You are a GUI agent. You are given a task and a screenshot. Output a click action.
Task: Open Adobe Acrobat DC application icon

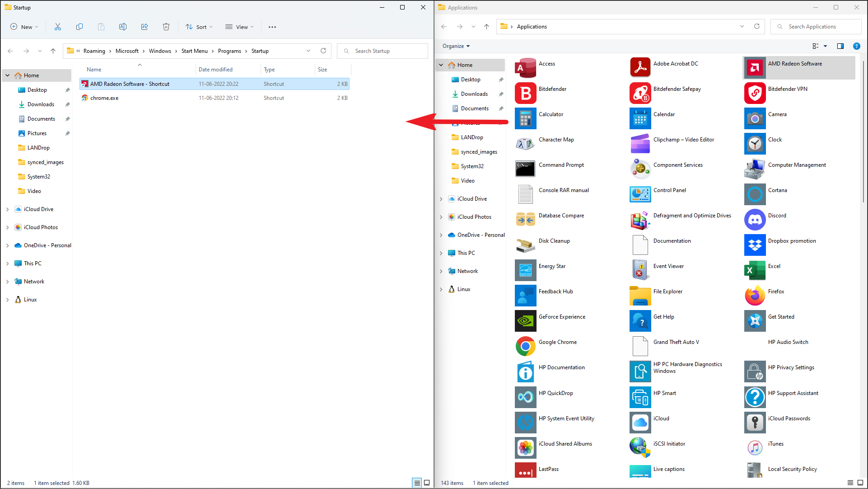pos(640,68)
